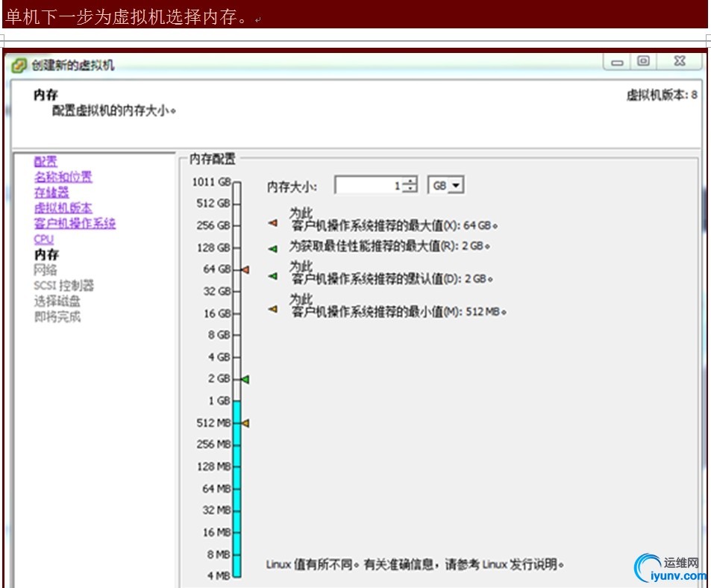Click the 512 MB minimum marker on slider

pos(245,423)
